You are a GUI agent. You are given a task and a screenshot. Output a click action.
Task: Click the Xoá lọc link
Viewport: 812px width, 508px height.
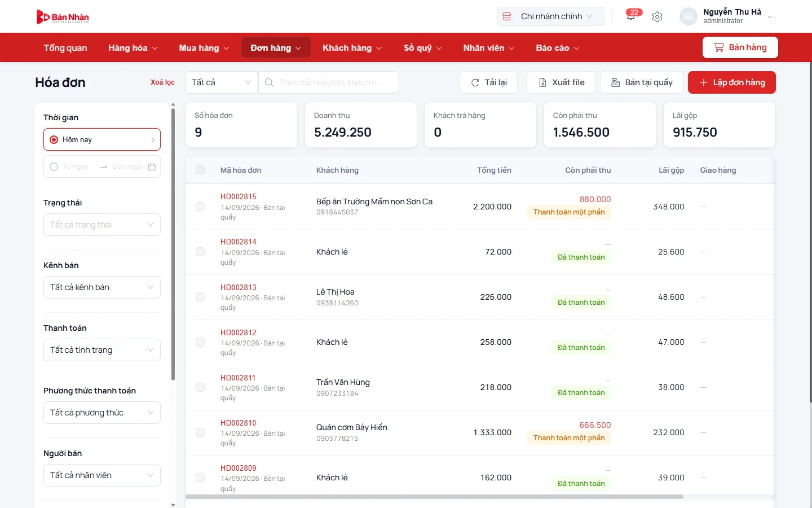pos(162,82)
